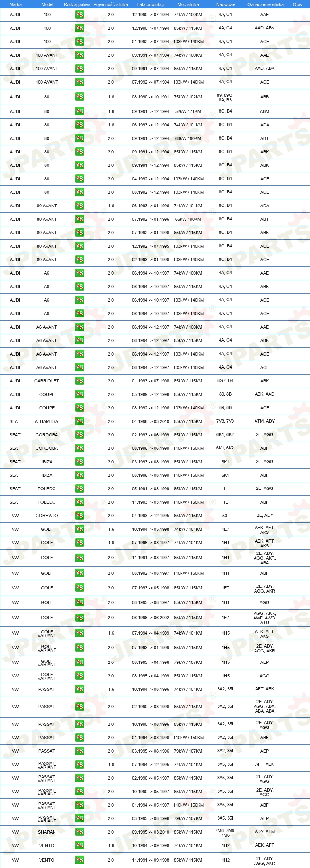Click engine codes AGG, AKR, AWF, AWG, ATU
310x868 pixels.
click(x=264, y=618)
